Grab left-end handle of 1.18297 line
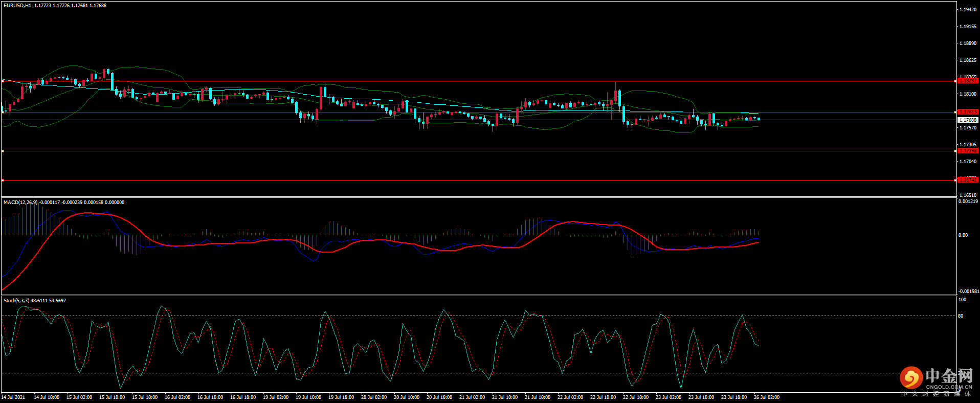Screen dimensions: 980x403 click(x=3, y=81)
